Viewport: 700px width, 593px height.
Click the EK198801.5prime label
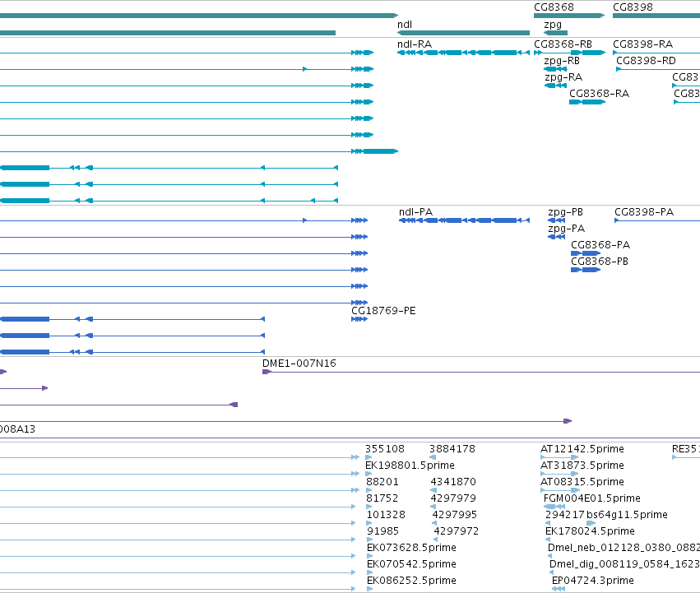click(x=410, y=466)
